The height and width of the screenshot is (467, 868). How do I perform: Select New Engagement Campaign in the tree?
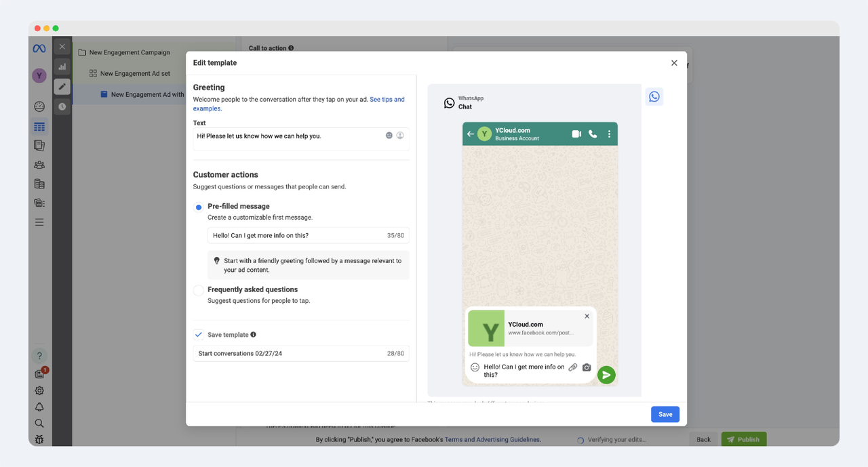pos(129,52)
